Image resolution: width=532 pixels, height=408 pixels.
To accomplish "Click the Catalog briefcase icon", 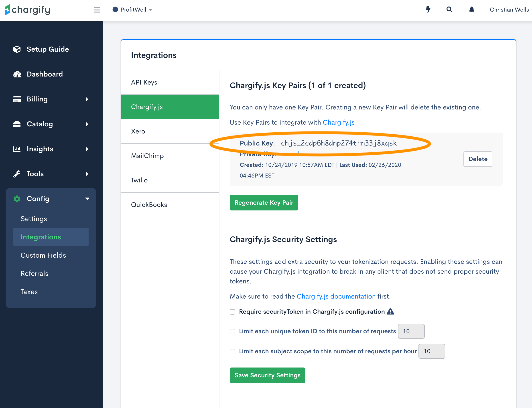I will coord(17,124).
